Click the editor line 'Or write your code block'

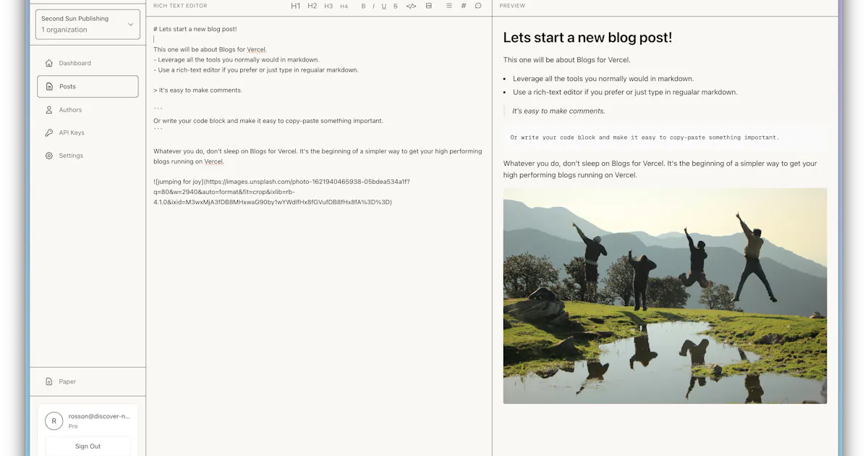click(268, 121)
